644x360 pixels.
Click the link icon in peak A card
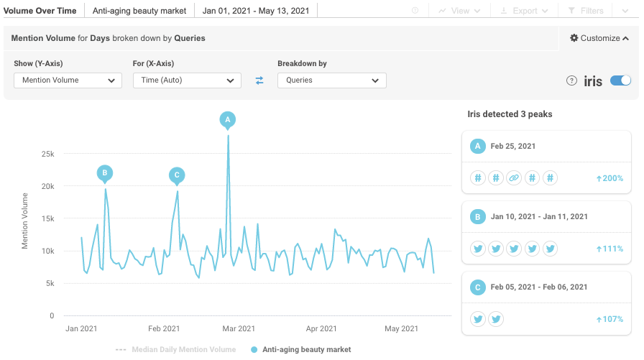pyautogui.click(x=513, y=178)
